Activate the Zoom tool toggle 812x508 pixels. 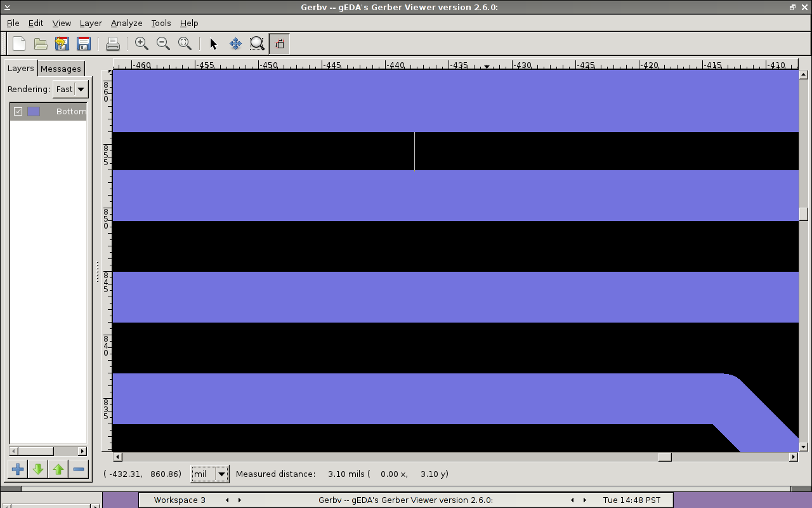[x=257, y=44]
